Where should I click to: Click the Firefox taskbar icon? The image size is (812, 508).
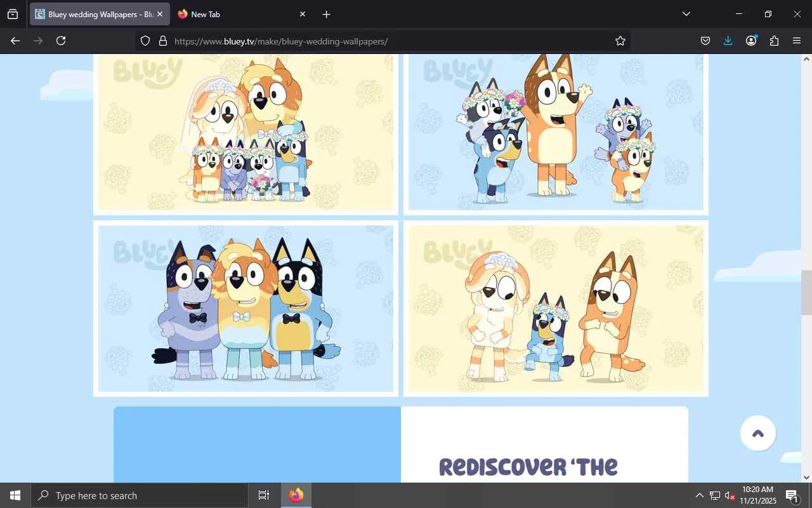[x=296, y=495]
